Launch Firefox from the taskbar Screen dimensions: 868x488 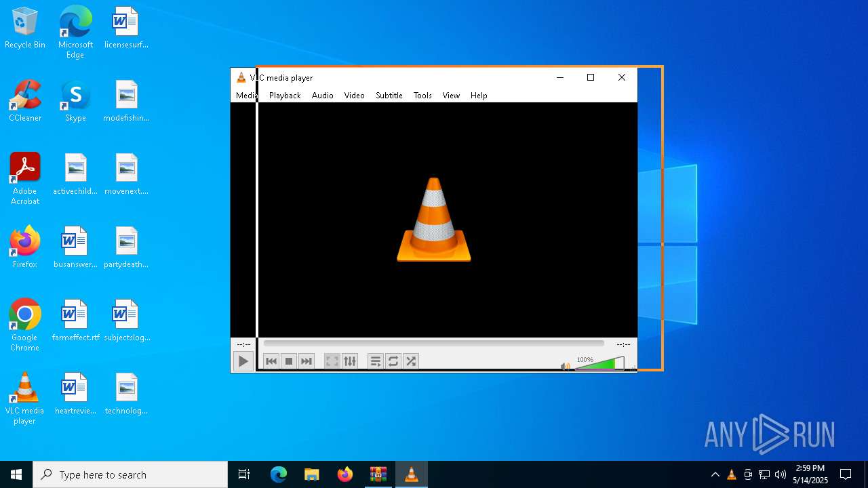pos(345,474)
